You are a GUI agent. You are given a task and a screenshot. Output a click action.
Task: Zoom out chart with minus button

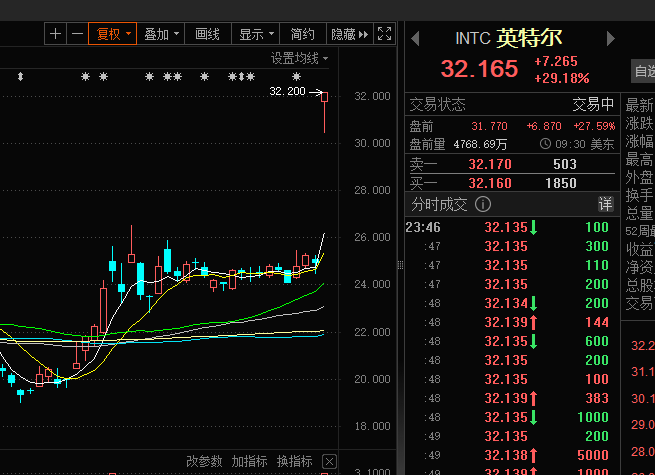tap(77, 34)
